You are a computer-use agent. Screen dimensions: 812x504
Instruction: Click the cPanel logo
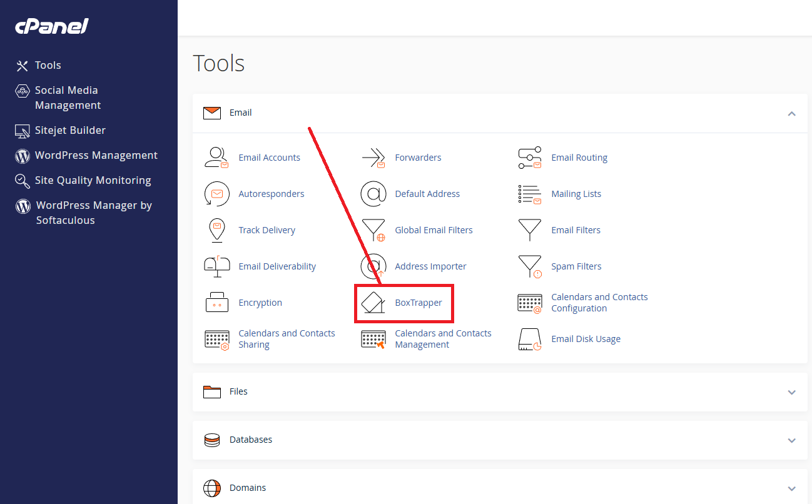tap(52, 26)
